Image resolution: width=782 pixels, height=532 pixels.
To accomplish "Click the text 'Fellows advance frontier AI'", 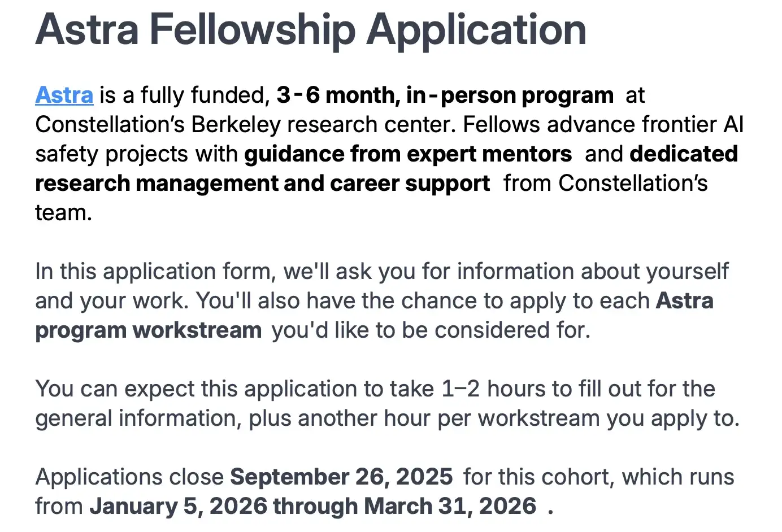I will coord(603,124).
